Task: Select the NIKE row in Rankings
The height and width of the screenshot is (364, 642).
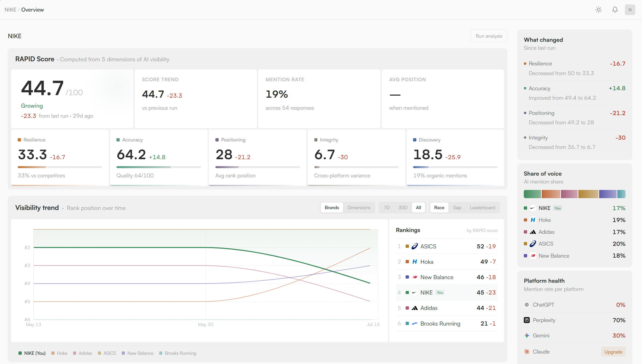Action: pos(447,292)
